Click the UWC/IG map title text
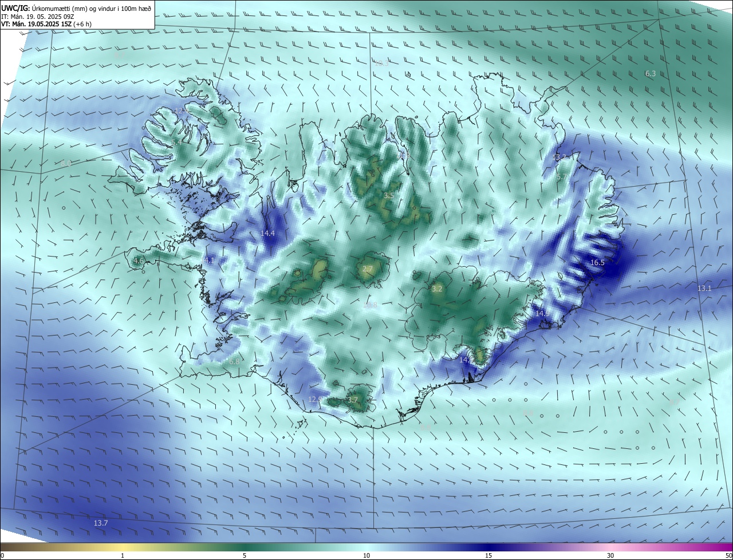This screenshot has width=733, height=560. 76,7
